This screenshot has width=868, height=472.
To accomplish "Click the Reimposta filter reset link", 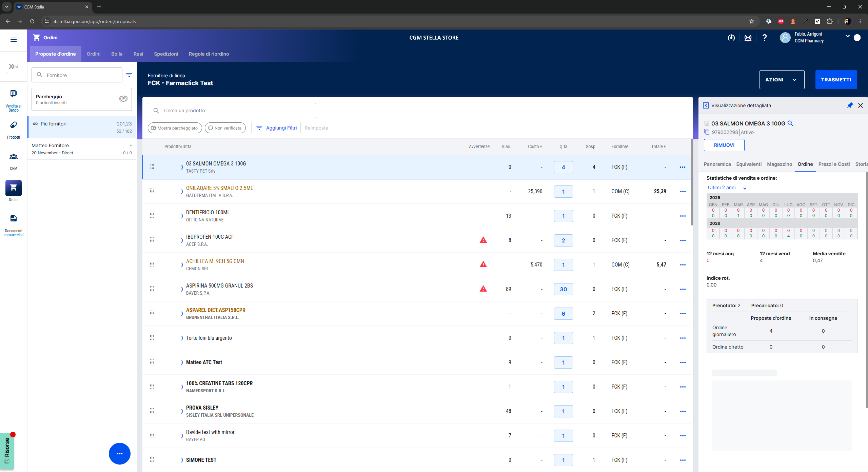I will point(316,128).
